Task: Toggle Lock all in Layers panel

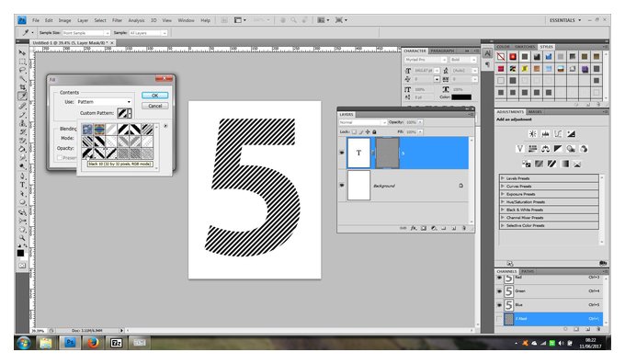Action: [374, 132]
